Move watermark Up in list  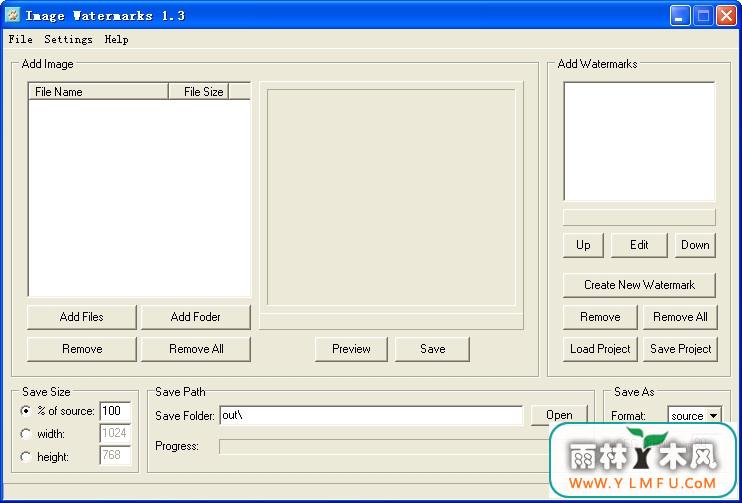pyautogui.click(x=583, y=245)
